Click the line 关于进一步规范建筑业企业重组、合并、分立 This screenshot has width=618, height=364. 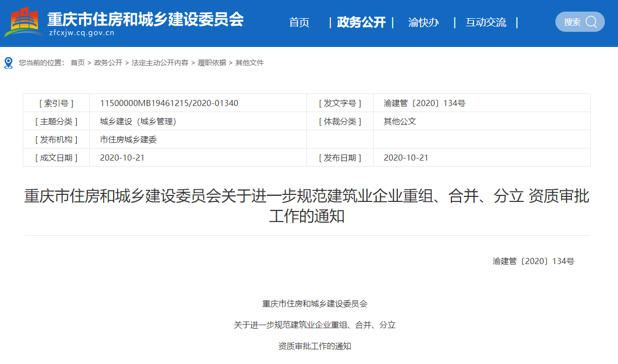(315, 325)
